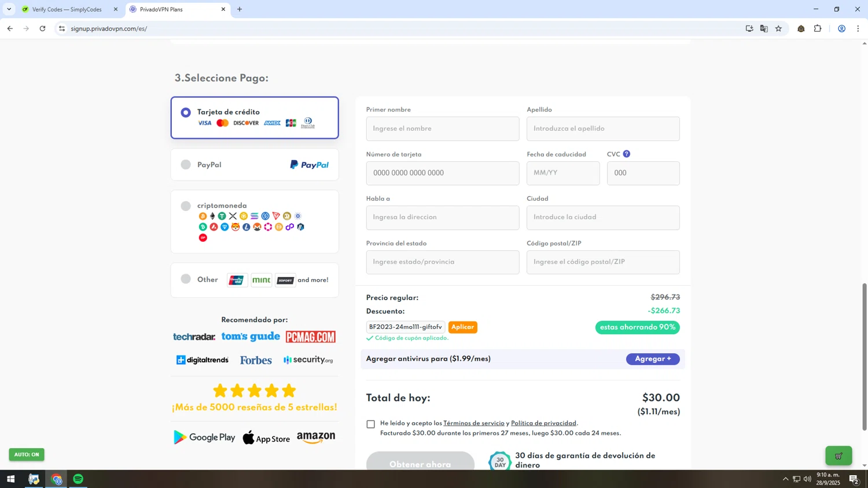868x488 pixels.
Task: Choose PayPal payment radio option
Action: coord(186,165)
